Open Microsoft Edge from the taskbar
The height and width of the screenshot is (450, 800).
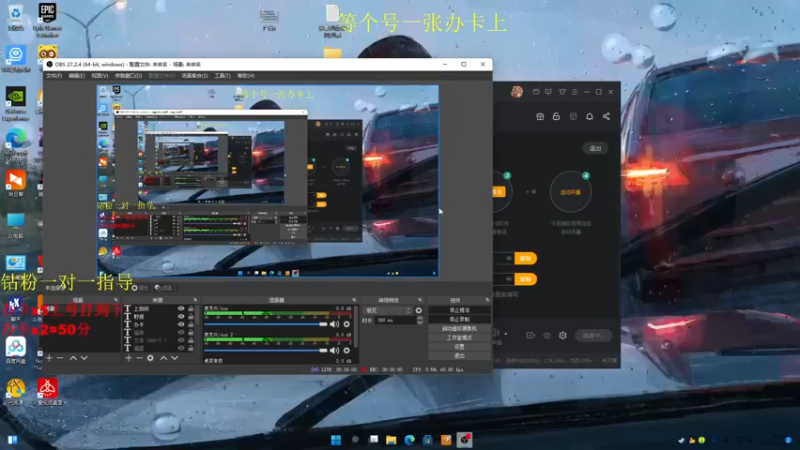pos(410,440)
